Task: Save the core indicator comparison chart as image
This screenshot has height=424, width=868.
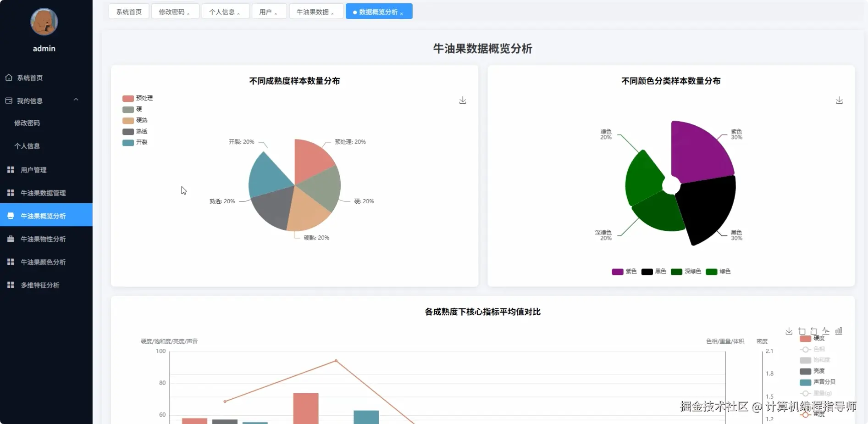Action: coord(789,331)
